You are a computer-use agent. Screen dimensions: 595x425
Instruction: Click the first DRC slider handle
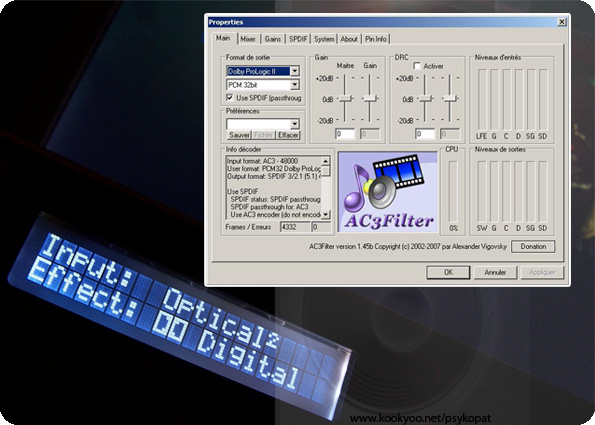425,98
